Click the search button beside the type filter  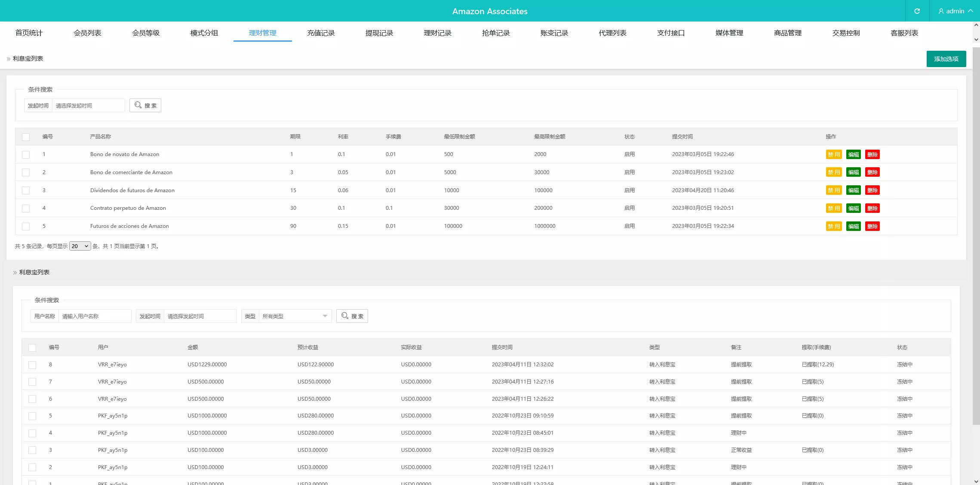(352, 316)
